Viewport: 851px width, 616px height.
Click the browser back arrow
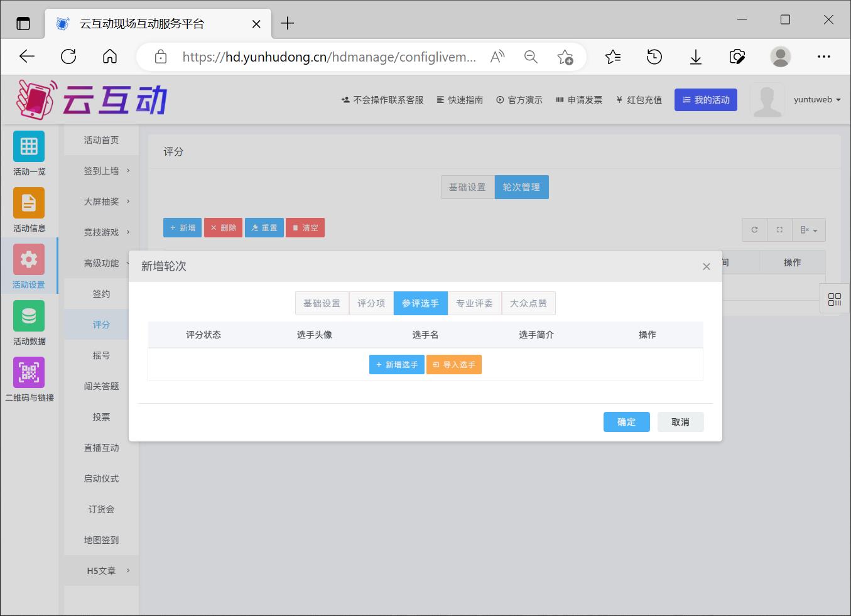[27, 57]
